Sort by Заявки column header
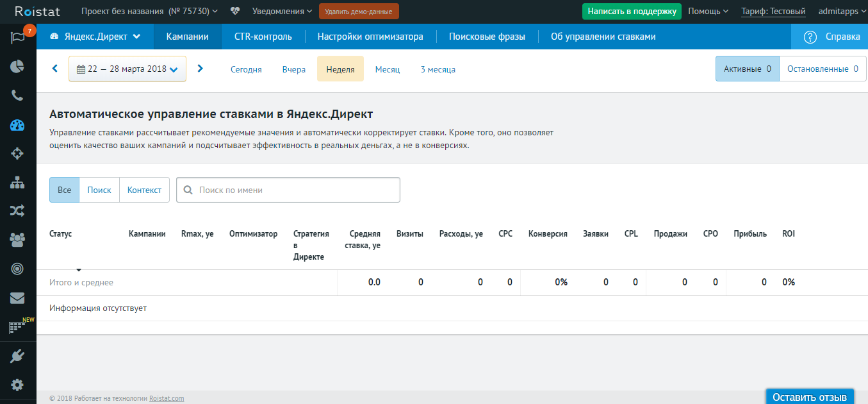The width and height of the screenshot is (868, 404). pyautogui.click(x=596, y=233)
